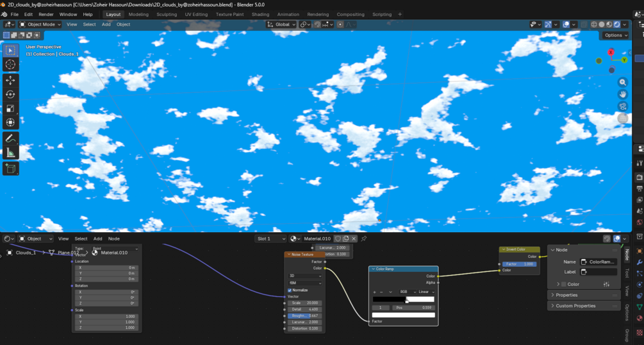Enable the Color checkbox in Node panel
Screen dimensions: 644x345
pos(563,284)
